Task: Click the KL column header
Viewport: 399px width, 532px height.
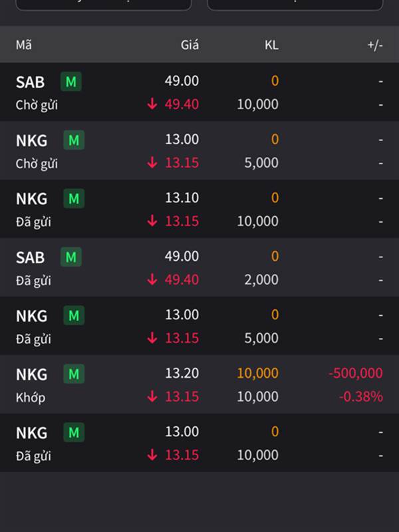Action: tap(271, 45)
